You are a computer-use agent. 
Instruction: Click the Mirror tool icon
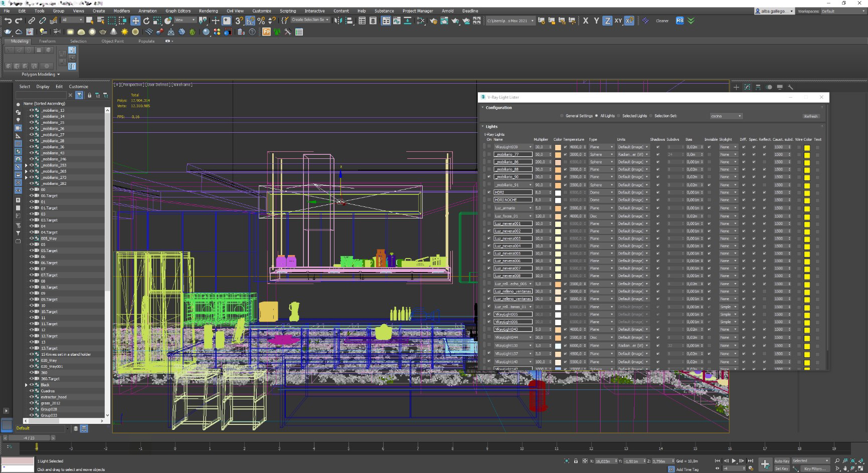338,21
